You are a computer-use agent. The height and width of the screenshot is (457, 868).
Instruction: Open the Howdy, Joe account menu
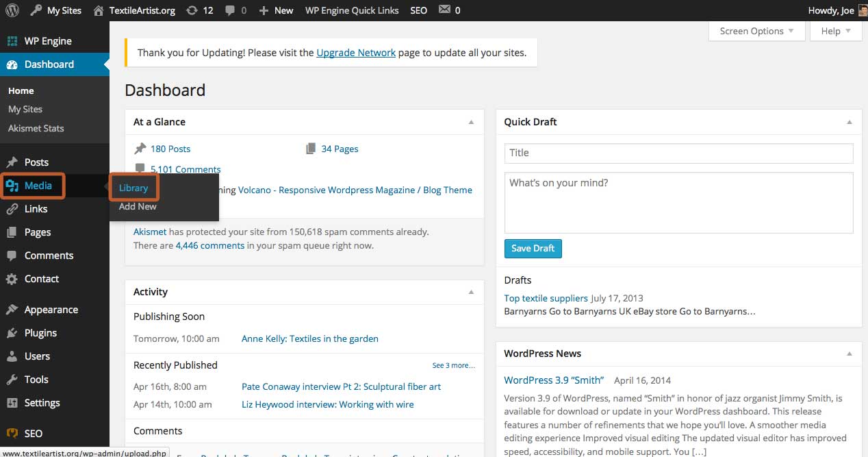[831, 10]
